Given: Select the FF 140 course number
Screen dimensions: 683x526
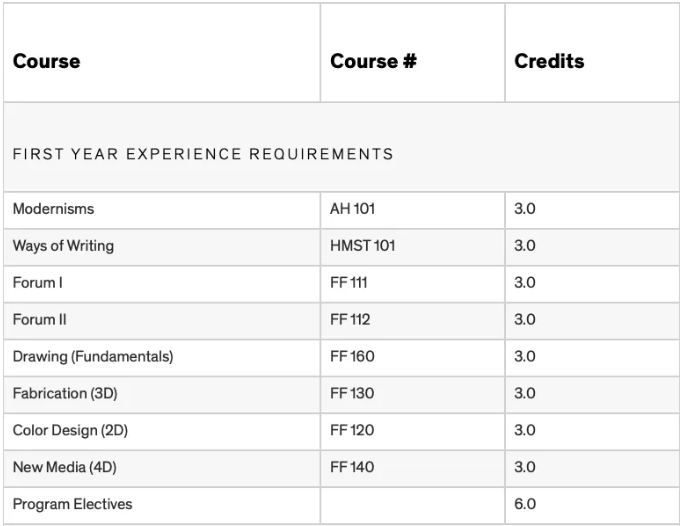Looking at the screenshot, I should pos(352,467).
